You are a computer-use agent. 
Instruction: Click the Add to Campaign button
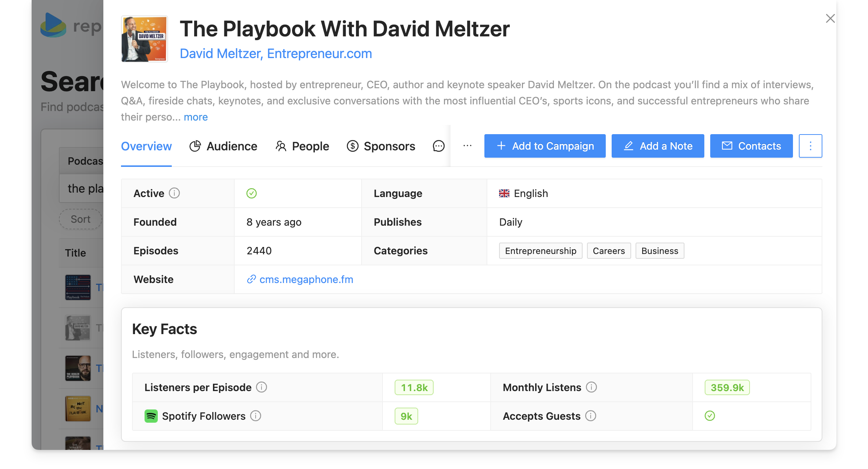(x=545, y=146)
